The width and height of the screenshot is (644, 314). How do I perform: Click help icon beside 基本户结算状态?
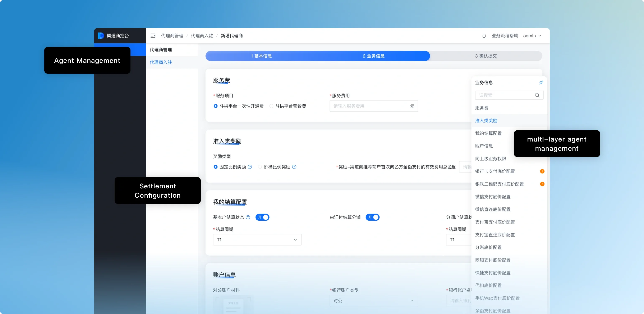pos(248,217)
